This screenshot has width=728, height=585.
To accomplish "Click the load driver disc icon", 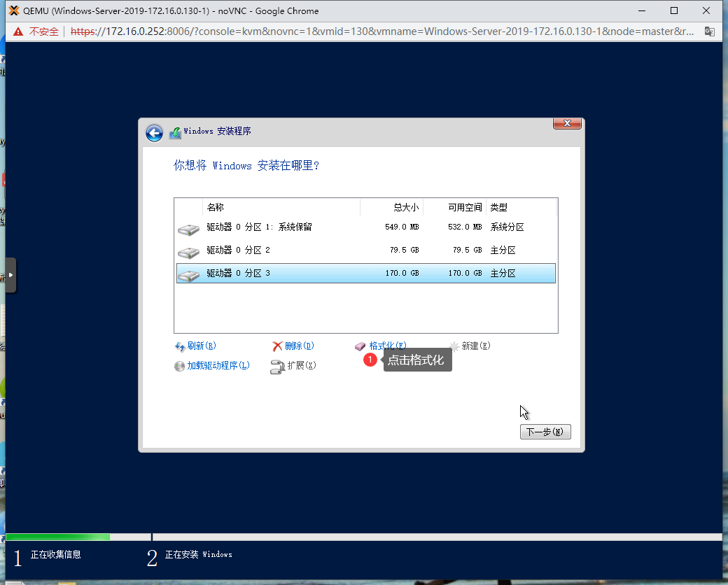I will tap(179, 366).
